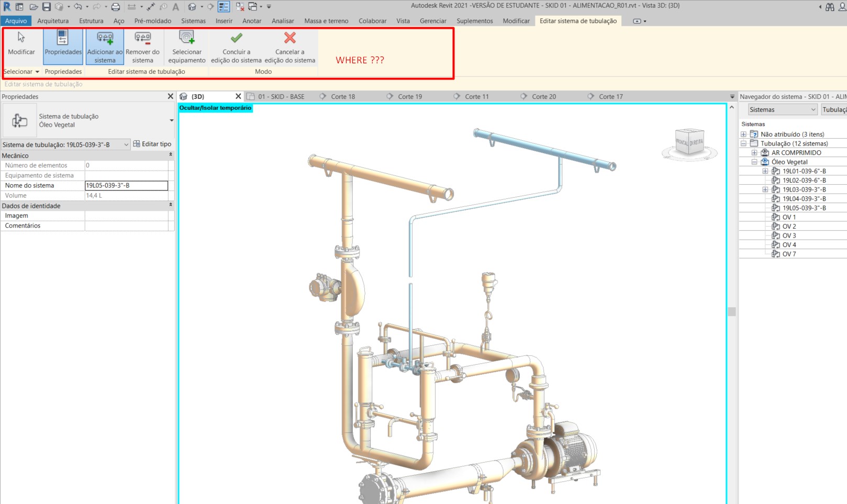Open the Sistema de tubulação type selector dropdown
Image resolution: width=847 pixels, height=504 pixels.
coord(126,144)
